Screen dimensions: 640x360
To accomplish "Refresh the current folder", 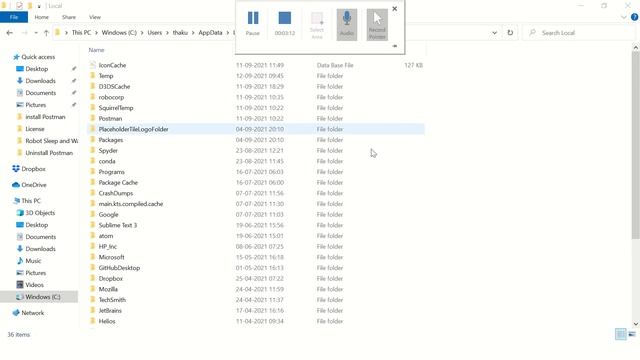I will coord(510,33).
